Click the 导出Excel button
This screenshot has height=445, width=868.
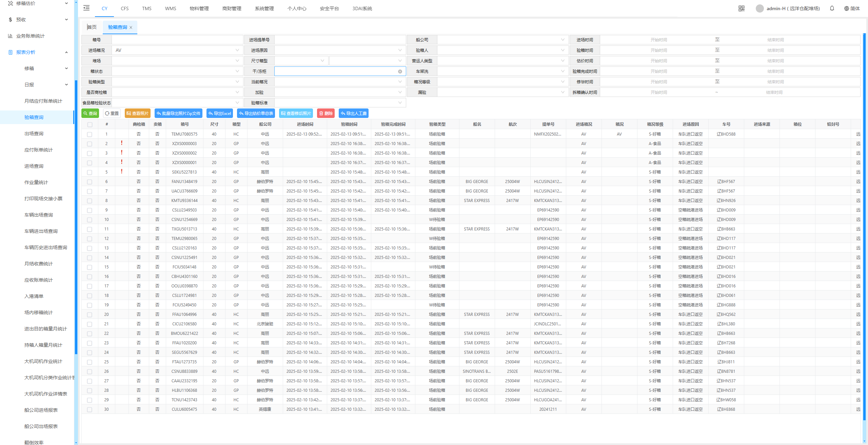click(219, 114)
